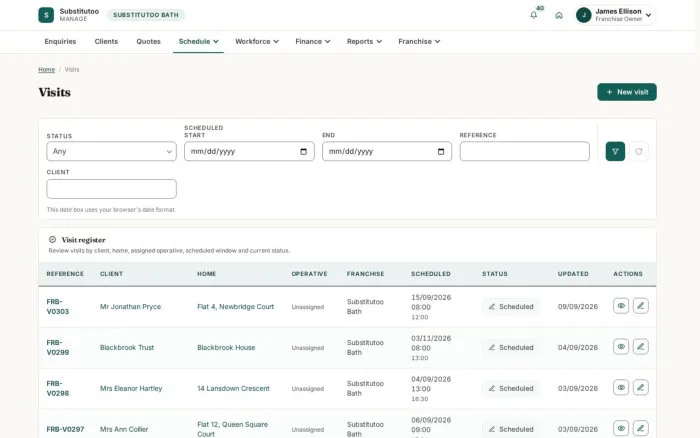
Task: Follow the Home breadcrumb link
Action: [x=46, y=70]
